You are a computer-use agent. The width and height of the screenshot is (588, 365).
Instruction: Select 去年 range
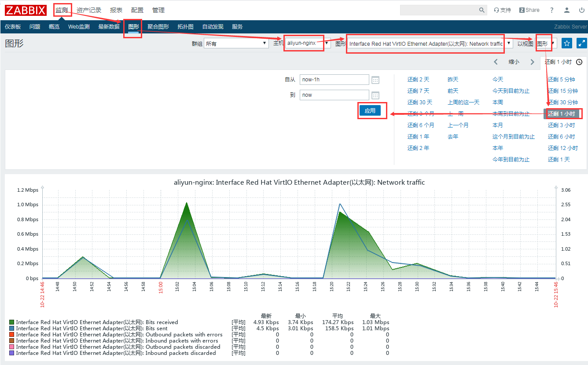tap(453, 137)
